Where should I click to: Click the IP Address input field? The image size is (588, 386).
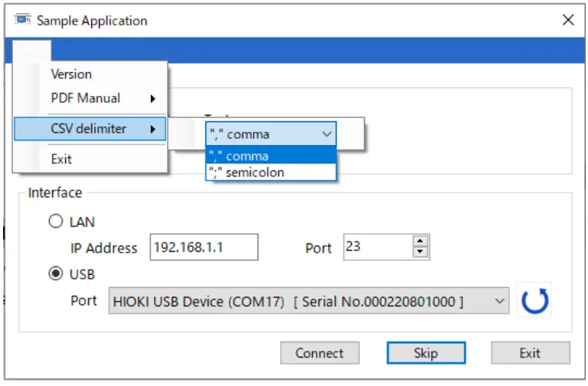point(203,247)
